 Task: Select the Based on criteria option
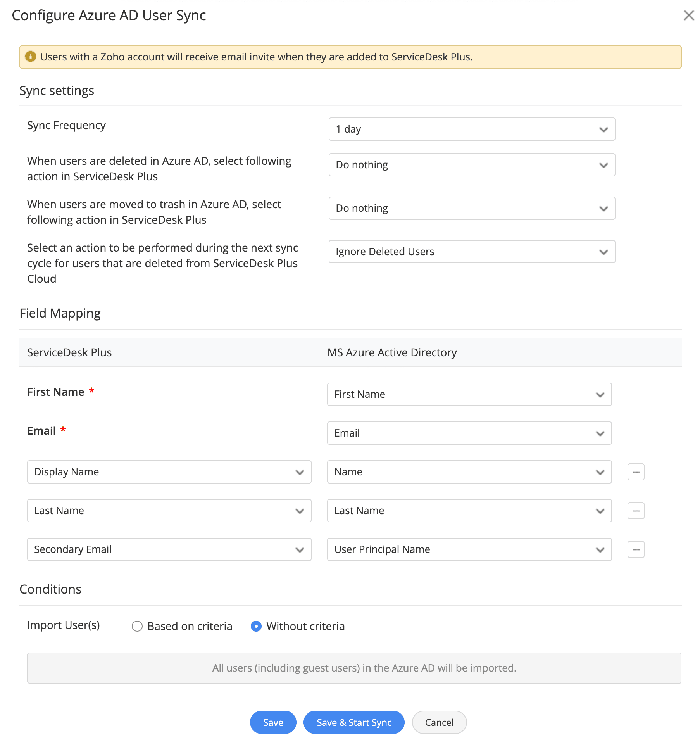pos(137,626)
